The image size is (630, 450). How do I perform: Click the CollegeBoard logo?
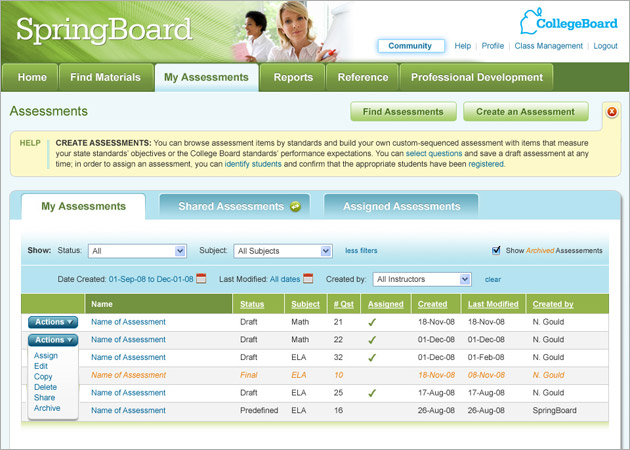click(x=569, y=21)
